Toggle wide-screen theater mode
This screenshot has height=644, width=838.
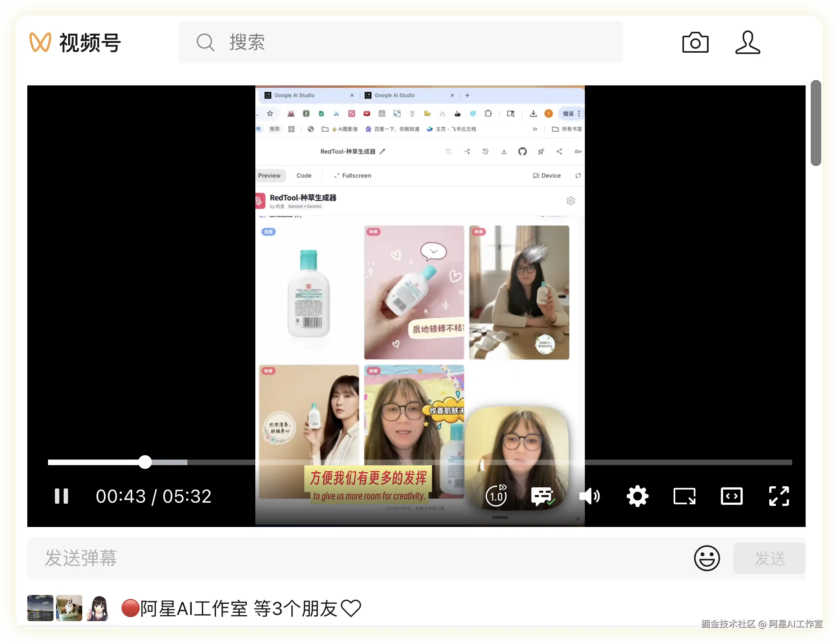point(731,496)
